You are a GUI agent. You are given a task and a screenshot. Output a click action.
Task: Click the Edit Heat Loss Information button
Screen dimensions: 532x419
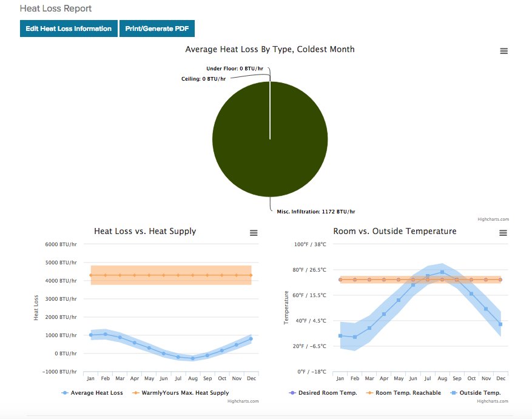(x=69, y=28)
